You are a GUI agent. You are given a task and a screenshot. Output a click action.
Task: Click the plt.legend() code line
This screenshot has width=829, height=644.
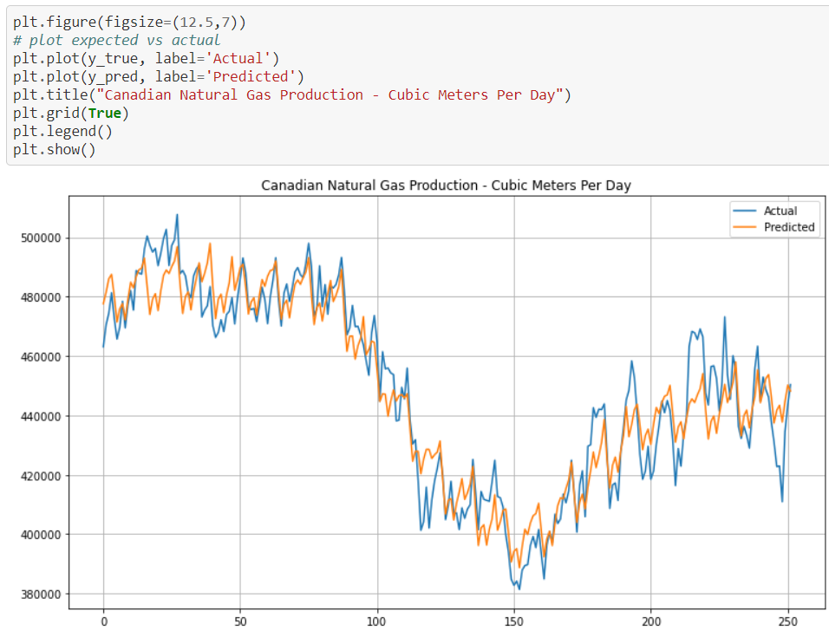pyautogui.click(x=63, y=132)
